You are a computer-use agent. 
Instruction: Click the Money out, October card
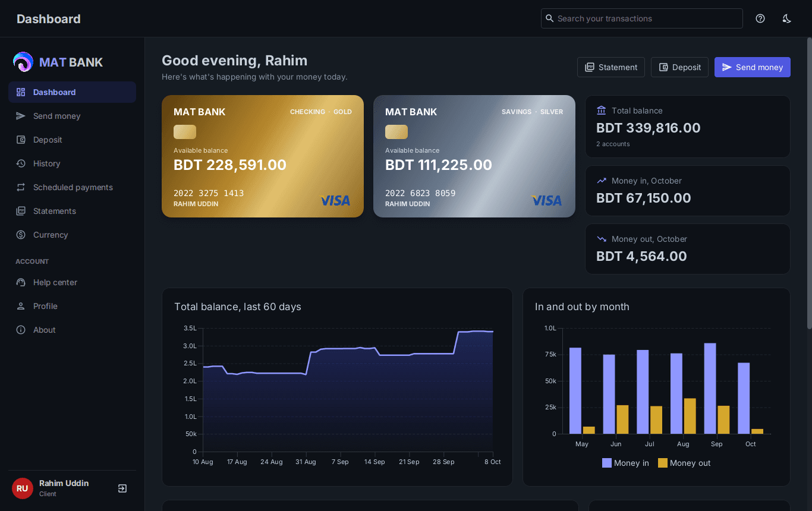click(x=688, y=249)
